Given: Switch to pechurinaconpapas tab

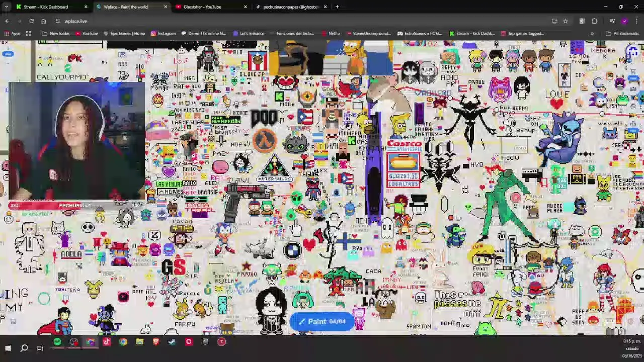Looking at the screenshot, I should (x=291, y=7).
